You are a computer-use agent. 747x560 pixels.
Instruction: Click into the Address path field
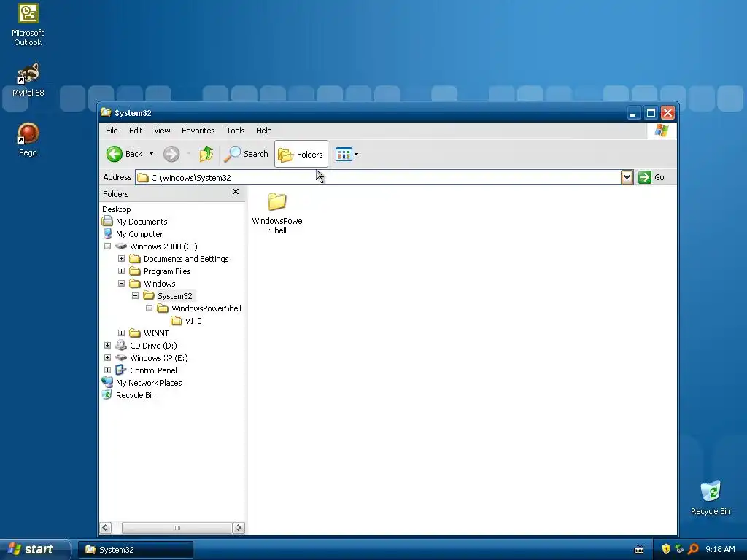(x=378, y=177)
